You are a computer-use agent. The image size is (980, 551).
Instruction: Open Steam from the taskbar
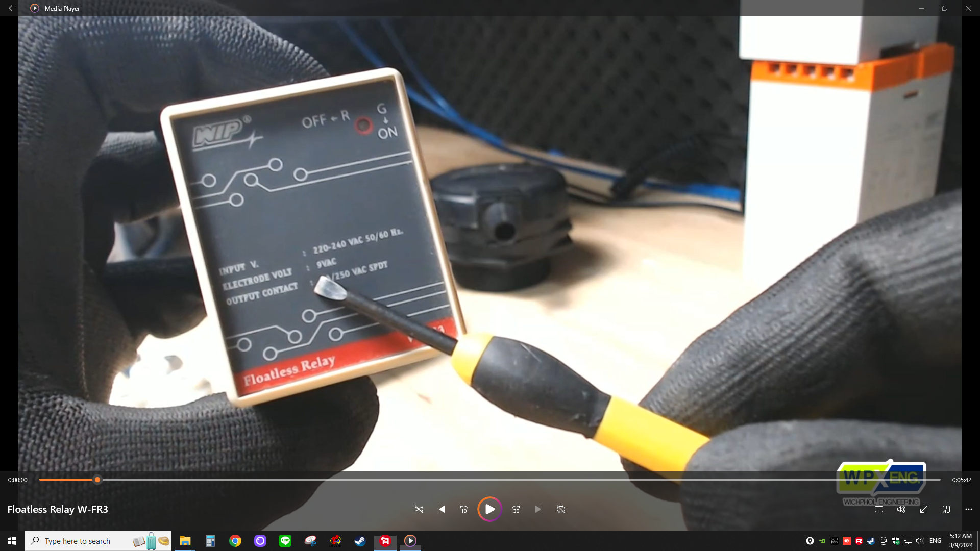[360, 541]
